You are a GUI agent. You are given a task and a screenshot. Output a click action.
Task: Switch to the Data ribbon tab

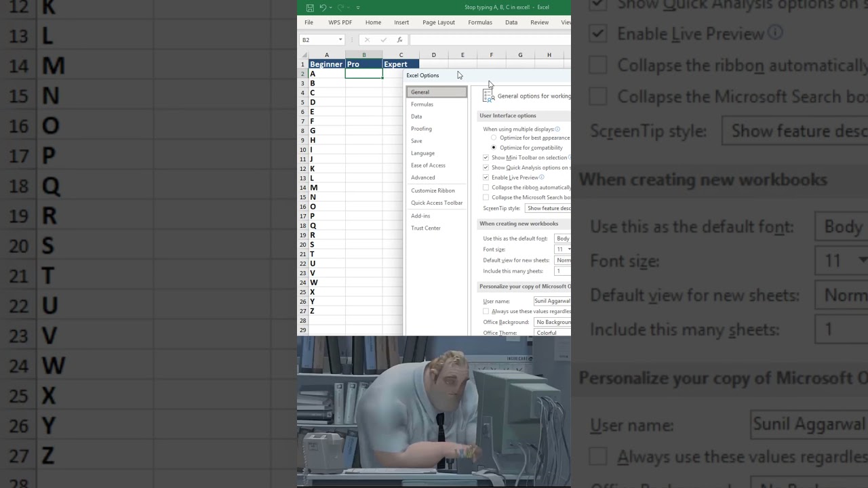coord(511,22)
